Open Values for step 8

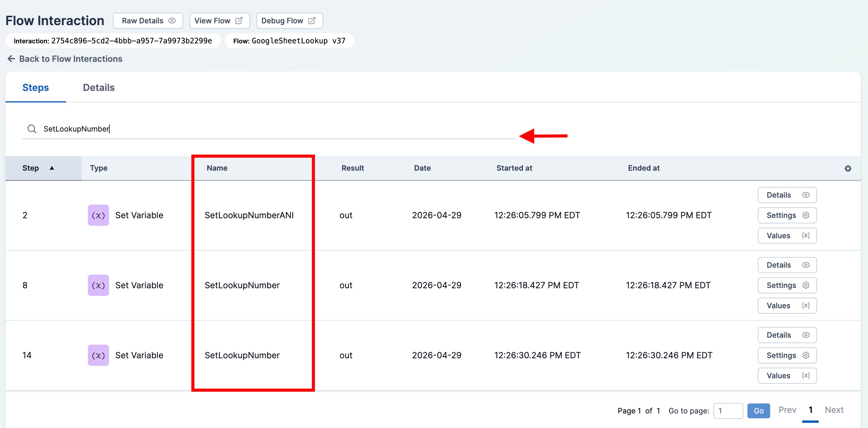coord(787,306)
